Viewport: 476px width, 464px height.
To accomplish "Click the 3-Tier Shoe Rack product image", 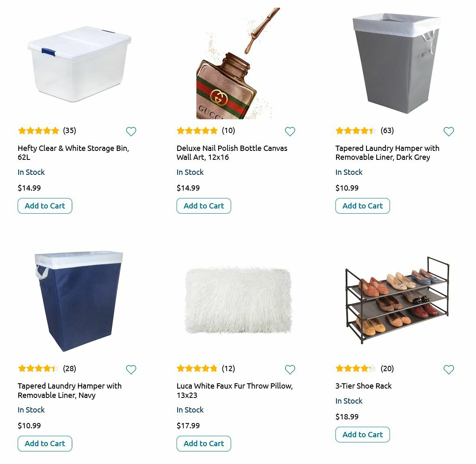I will [x=397, y=300].
